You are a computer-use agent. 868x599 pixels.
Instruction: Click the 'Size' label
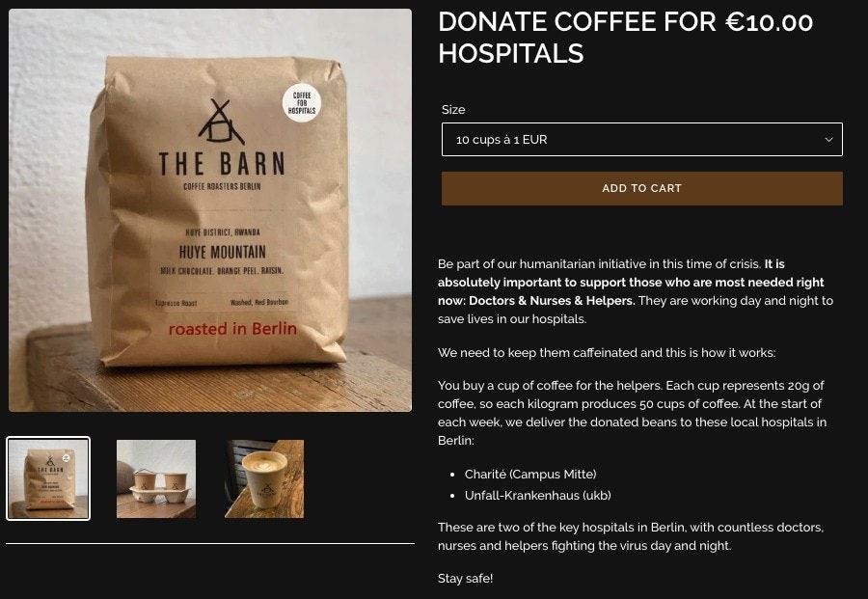point(453,110)
